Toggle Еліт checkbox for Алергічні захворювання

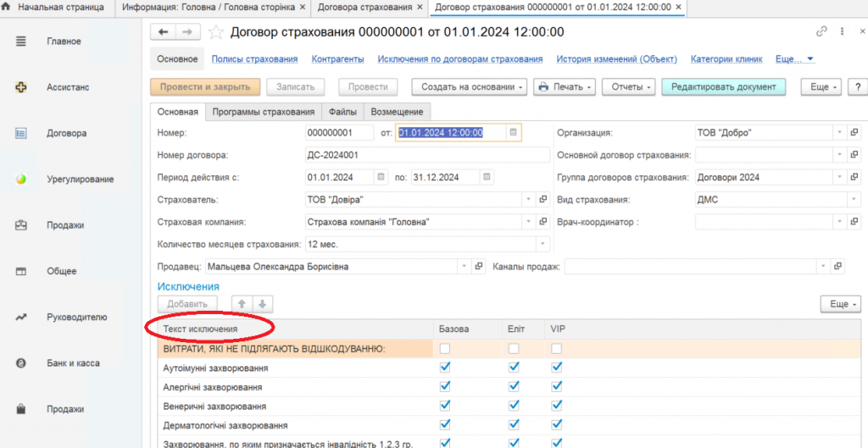pos(514,387)
